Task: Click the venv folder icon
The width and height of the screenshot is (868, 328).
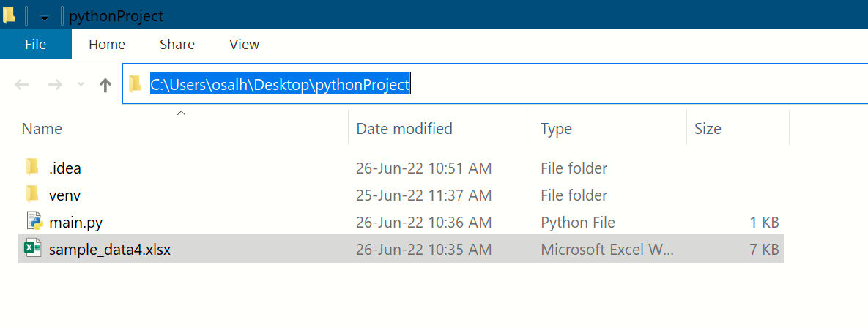Action: pos(32,195)
